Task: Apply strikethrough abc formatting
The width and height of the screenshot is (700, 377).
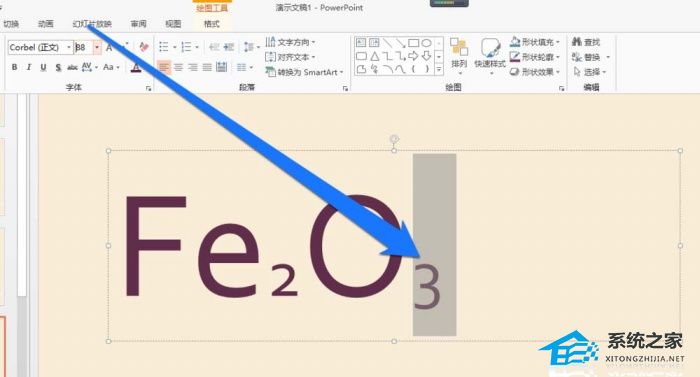Action: coord(72,67)
